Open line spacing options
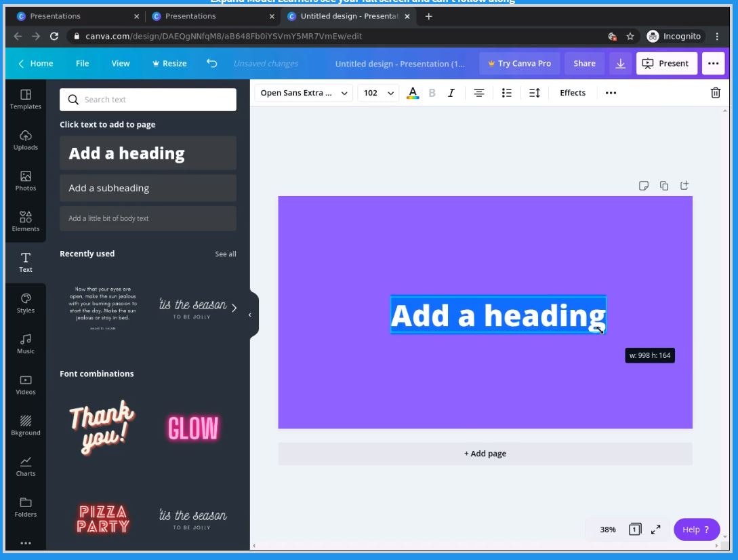The image size is (738, 560). (534, 93)
